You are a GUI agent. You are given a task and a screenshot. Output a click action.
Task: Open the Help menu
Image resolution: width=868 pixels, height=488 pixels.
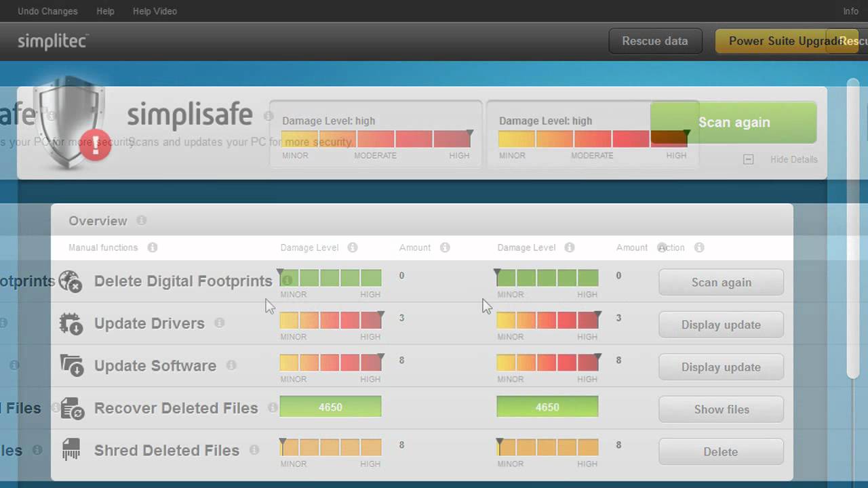[x=105, y=11]
